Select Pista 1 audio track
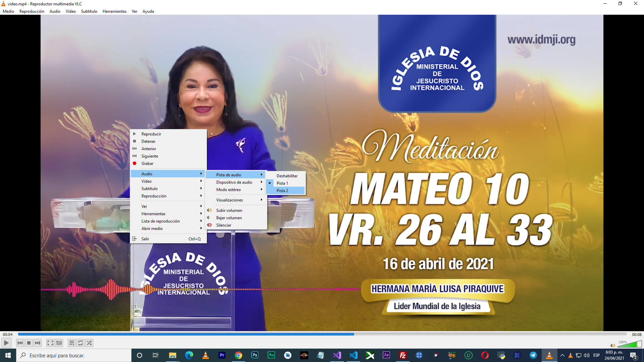 pyautogui.click(x=282, y=183)
